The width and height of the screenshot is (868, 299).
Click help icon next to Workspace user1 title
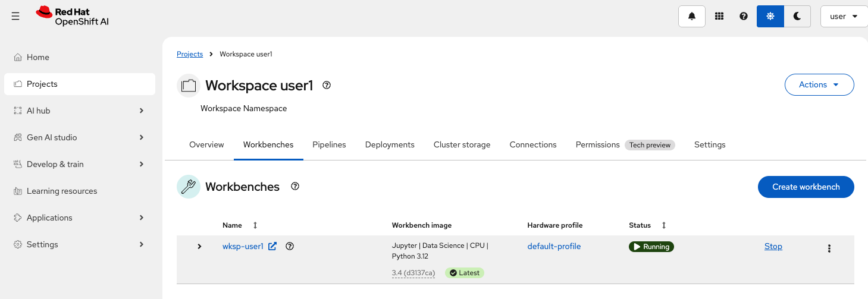(x=326, y=85)
